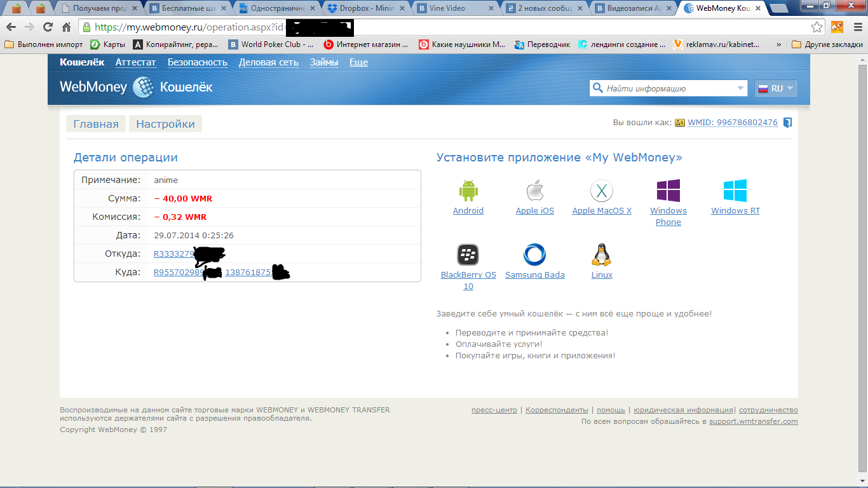Click the Android robot icon
The image size is (868, 488).
pyautogui.click(x=468, y=191)
